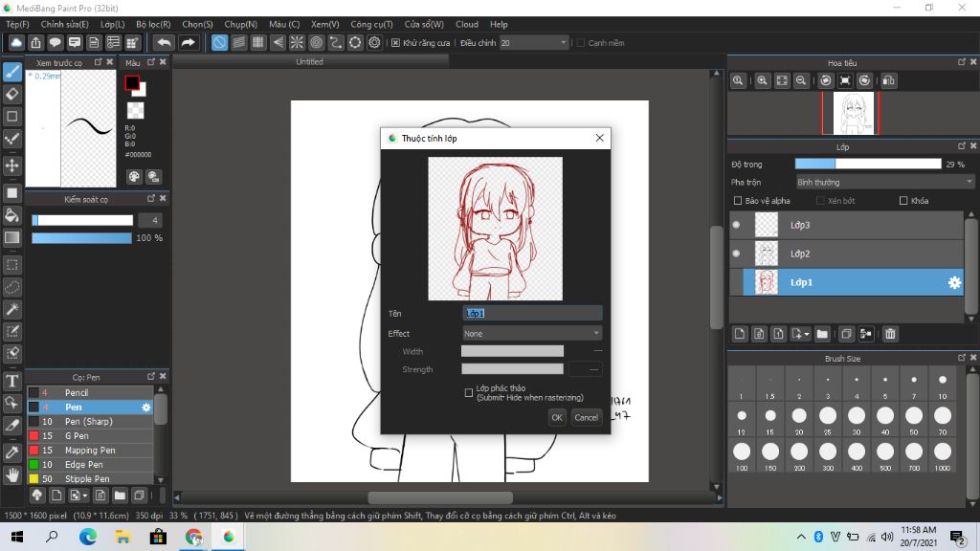Open the Điều chỉnh value dropdown
Screen dimensions: 980x551
pos(534,42)
